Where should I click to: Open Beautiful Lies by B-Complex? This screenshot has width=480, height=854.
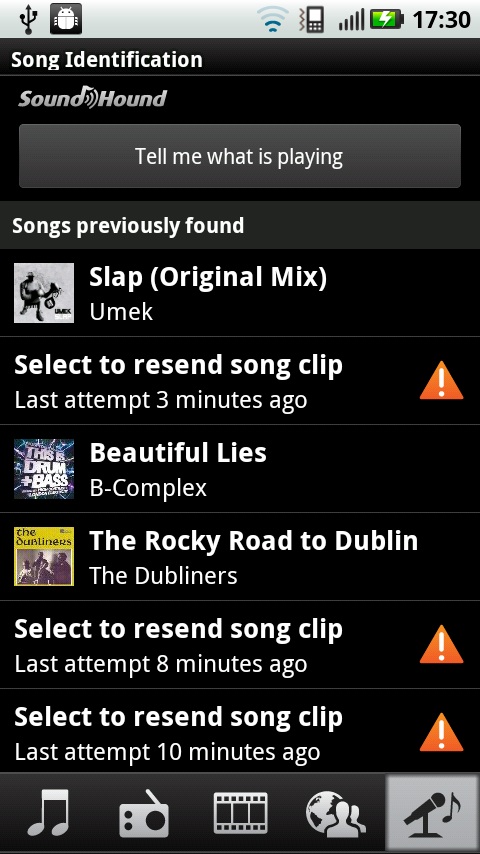(x=240, y=469)
